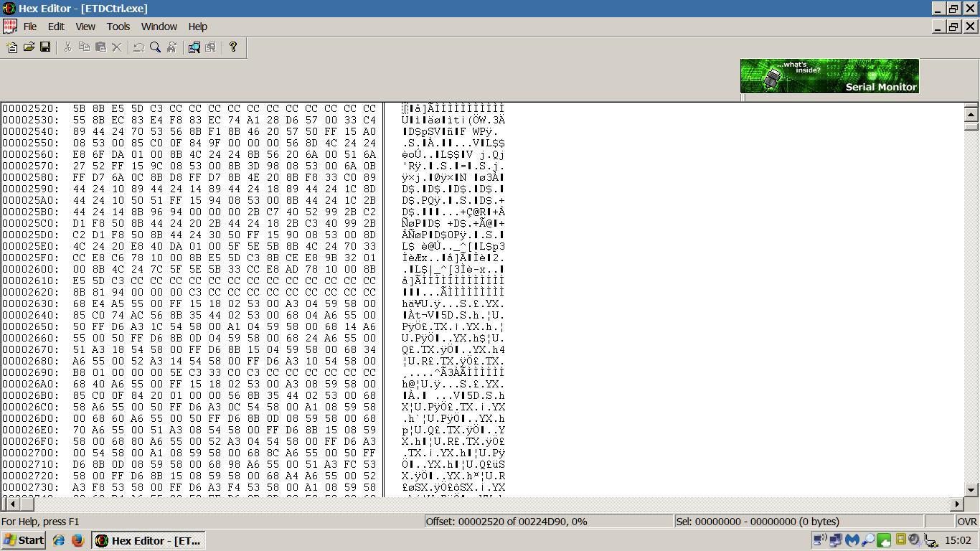Click the volume speaker tray icon
The image size is (980, 551).
click(x=915, y=540)
